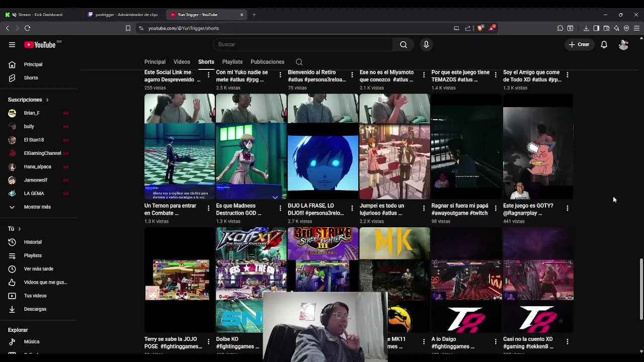Open the YouTube hamburger guide menu
The height and width of the screenshot is (362, 644).
click(x=12, y=45)
